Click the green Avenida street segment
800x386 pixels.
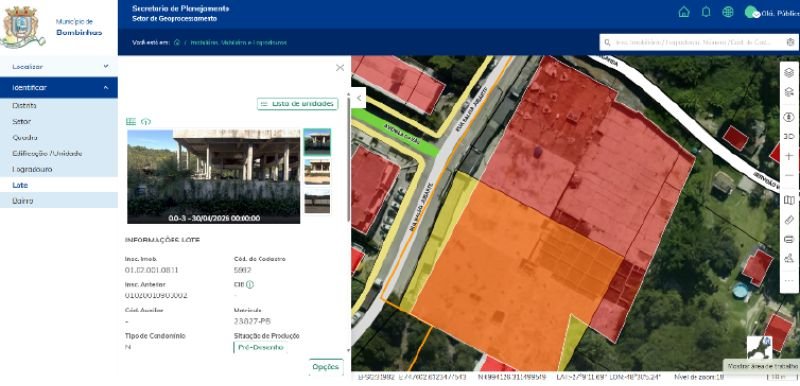[394, 130]
